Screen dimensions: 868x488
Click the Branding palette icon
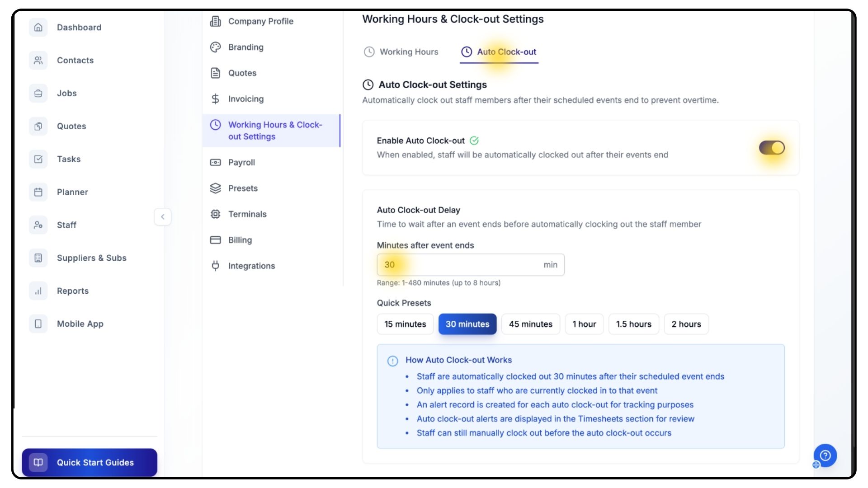click(x=216, y=47)
